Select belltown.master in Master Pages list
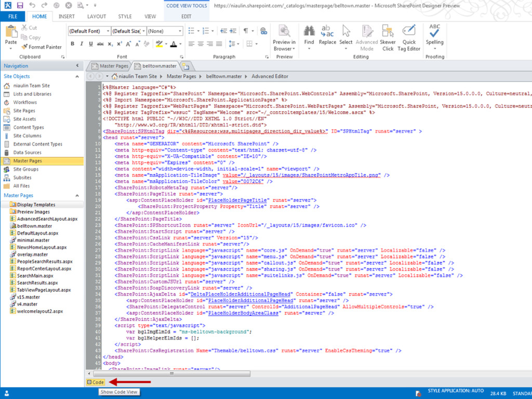532x399 pixels. (x=34, y=226)
